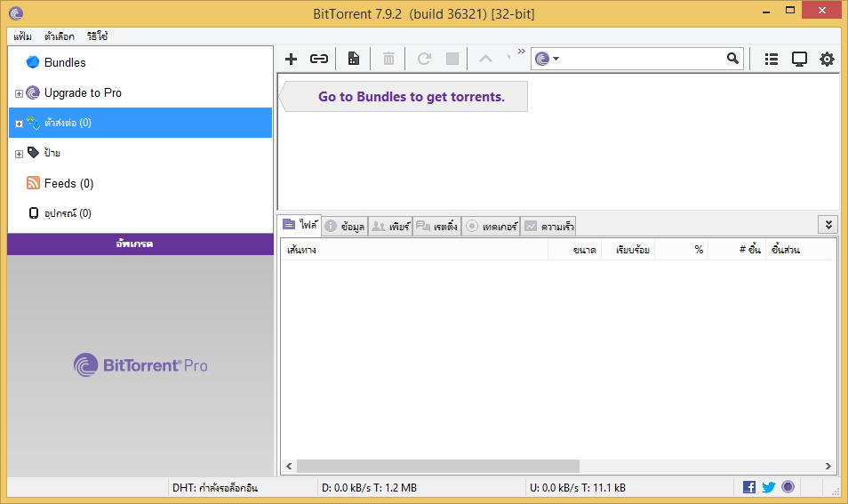Click the horizontal scrollbar right arrow
The image size is (848, 504).
[x=828, y=466]
